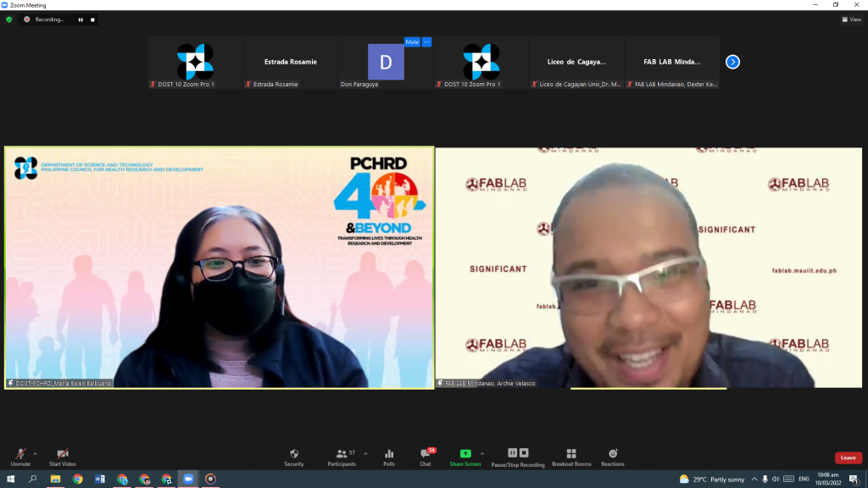
Task: Start sharing with Share Screen
Action: (x=465, y=457)
